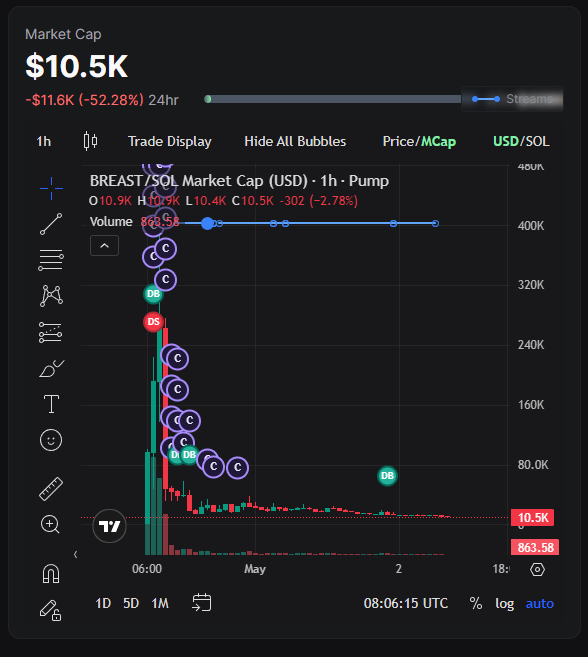Open the go to date calendar

tap(202, 603)
